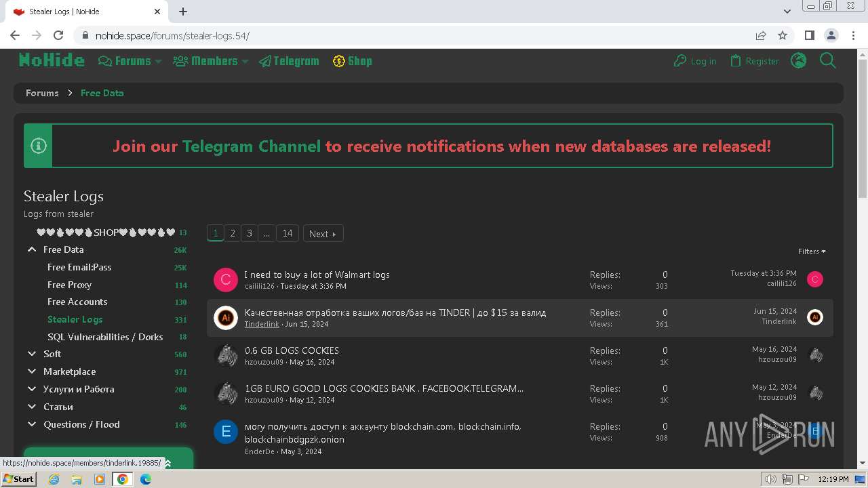Screen dimensions: 868x488
Task: Reload the page with the refresh icon
Action: pyautogui.click(x=58, y=35)
